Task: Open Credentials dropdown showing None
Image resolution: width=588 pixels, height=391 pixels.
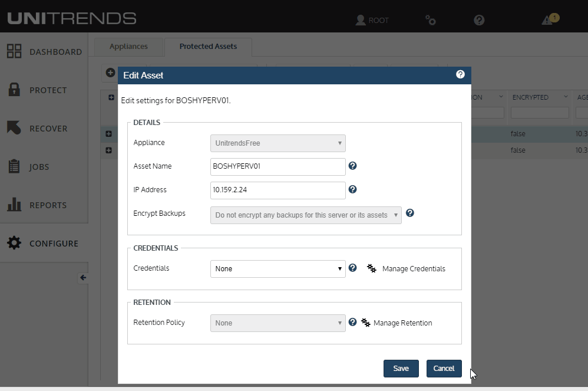Action: tap(278, 269)
